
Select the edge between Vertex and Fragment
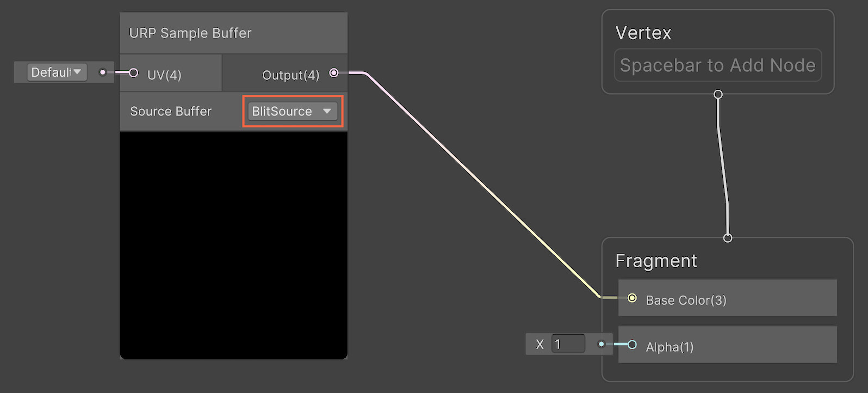point(722,166)
